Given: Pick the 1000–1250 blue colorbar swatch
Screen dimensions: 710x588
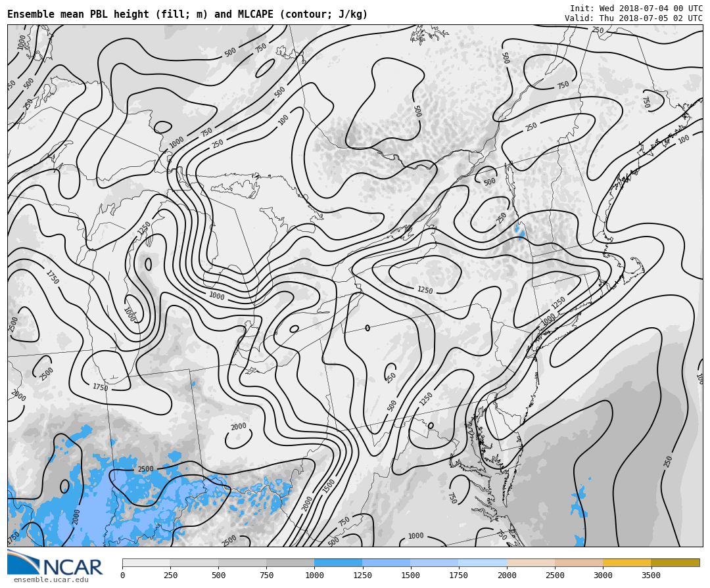Looking at the screenshot, I should point(339,562).
